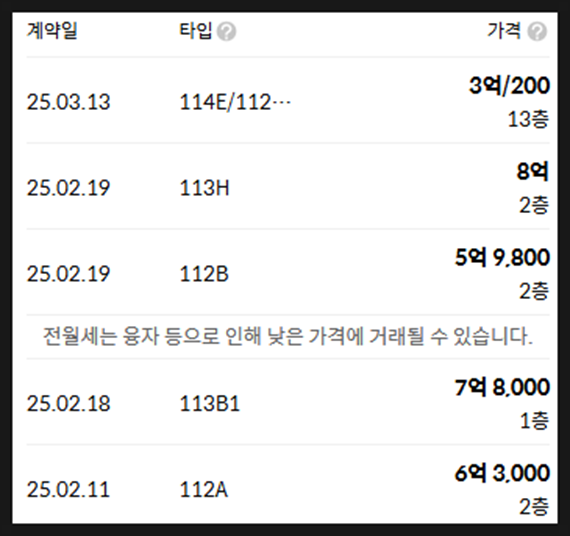Click the 가격 column header label
The height and width of the screenshot is (536, 570).
pyautogui.click(x=504, y=31)
